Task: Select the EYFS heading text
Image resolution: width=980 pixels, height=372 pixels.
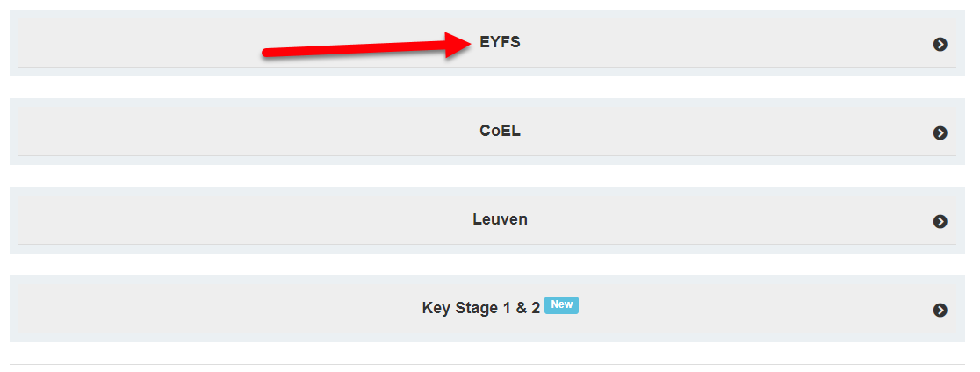Action: pyautogui.click(x=500, y=41)
